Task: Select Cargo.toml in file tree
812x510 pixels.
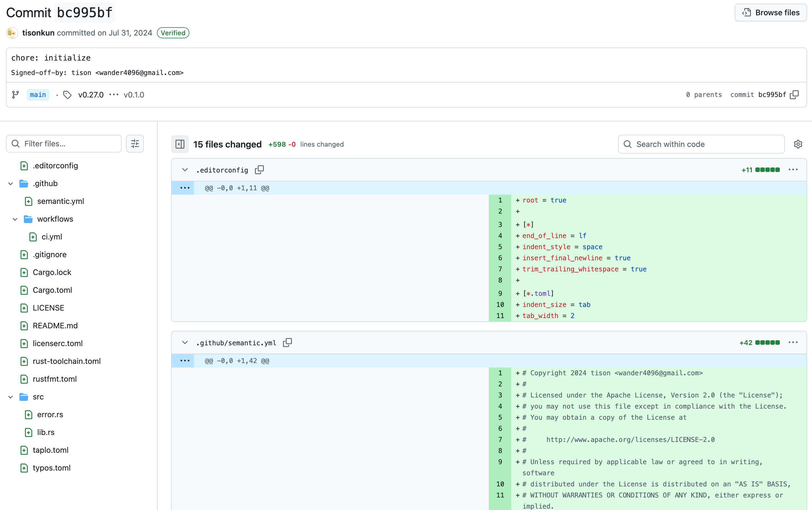Action: 52,290
